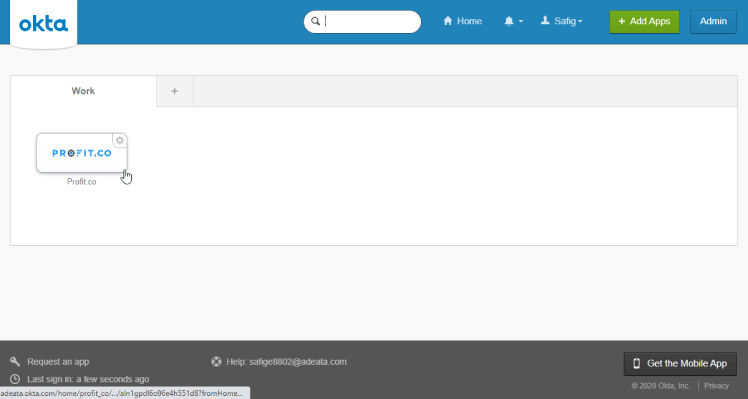Click the Profit co label text
Viewport: 748px width, 399px height.
point(82,181)
